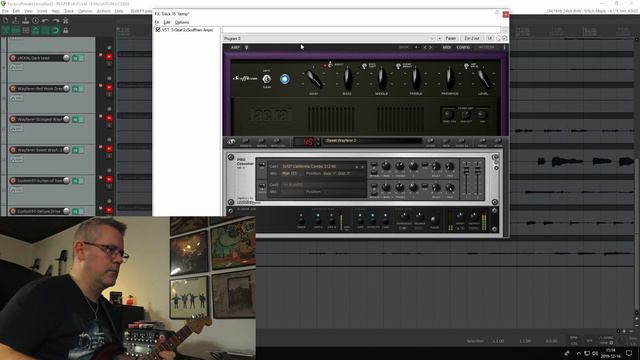Click the New project toolbar icon
This screenshot has width=640, height=360.
(6, 20)
